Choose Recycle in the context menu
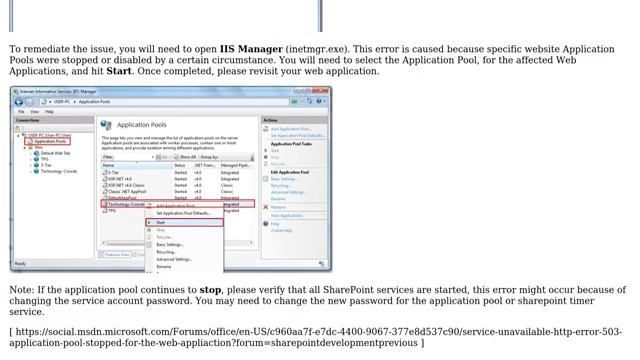 click(x=184, y=237)
